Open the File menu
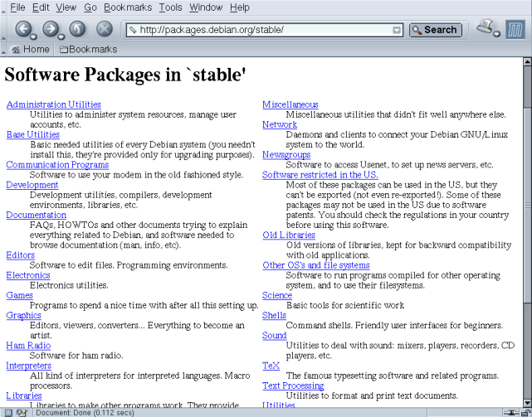 coord(17,7)
